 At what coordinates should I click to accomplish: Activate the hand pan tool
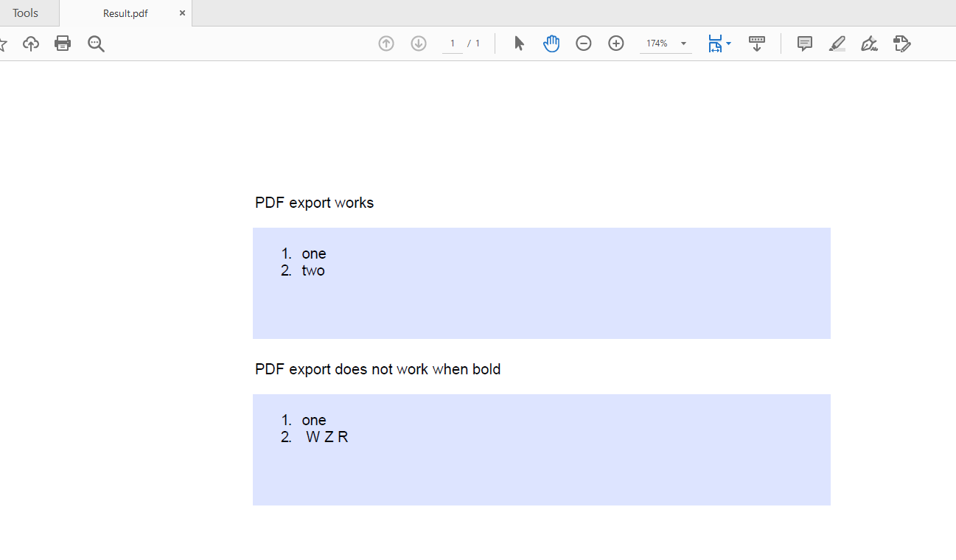coord(551,43)
